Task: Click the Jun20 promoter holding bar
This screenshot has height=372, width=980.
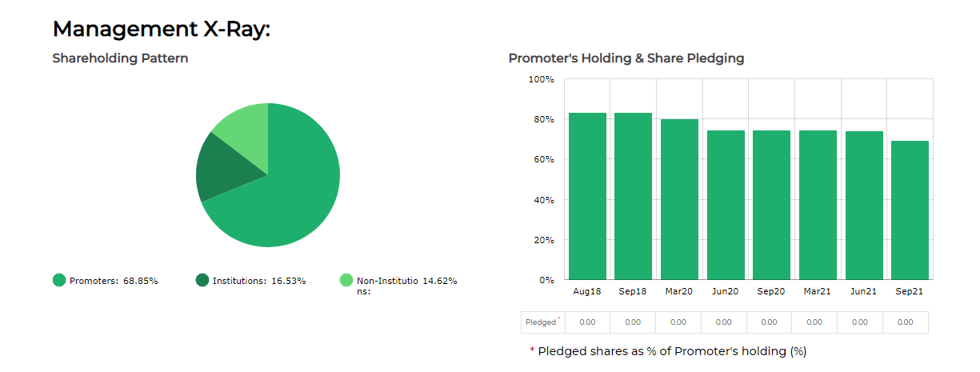Action: [726, 204]
